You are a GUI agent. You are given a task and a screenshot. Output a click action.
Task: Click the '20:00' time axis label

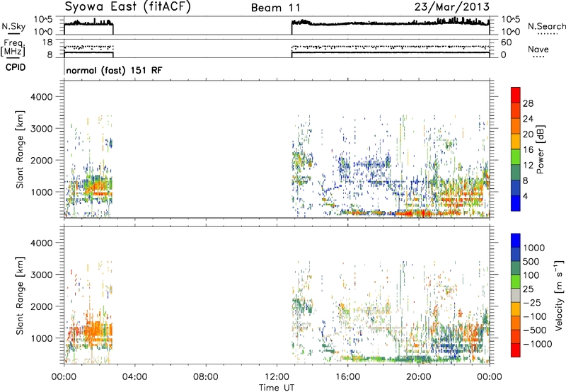pos(419,377)
